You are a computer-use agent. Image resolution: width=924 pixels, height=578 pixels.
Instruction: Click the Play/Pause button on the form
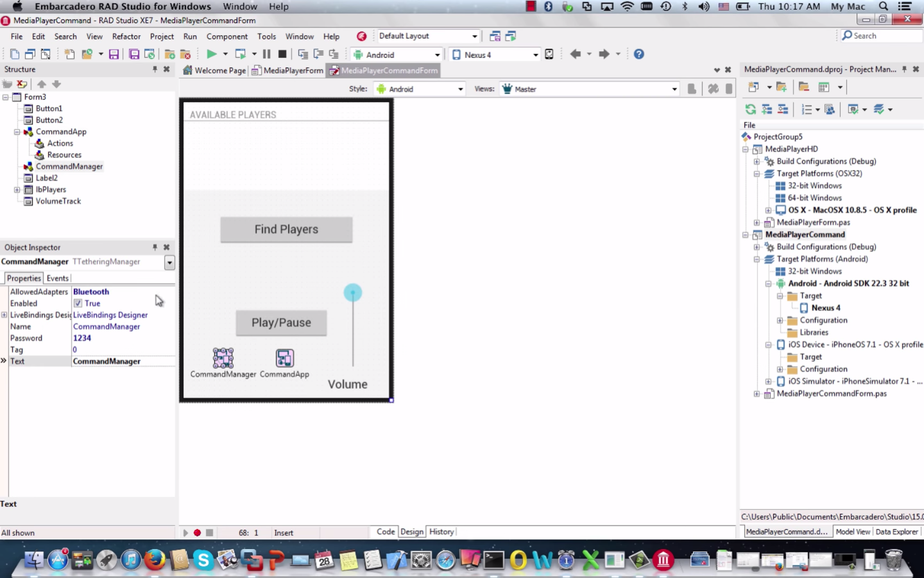pos(281,323)
